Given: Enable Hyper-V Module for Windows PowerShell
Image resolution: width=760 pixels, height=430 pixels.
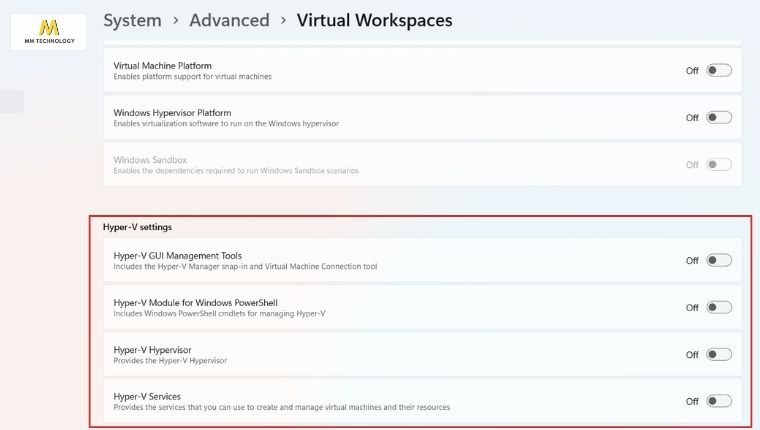Looking at the screenshot, I should [x=719, y=307].
